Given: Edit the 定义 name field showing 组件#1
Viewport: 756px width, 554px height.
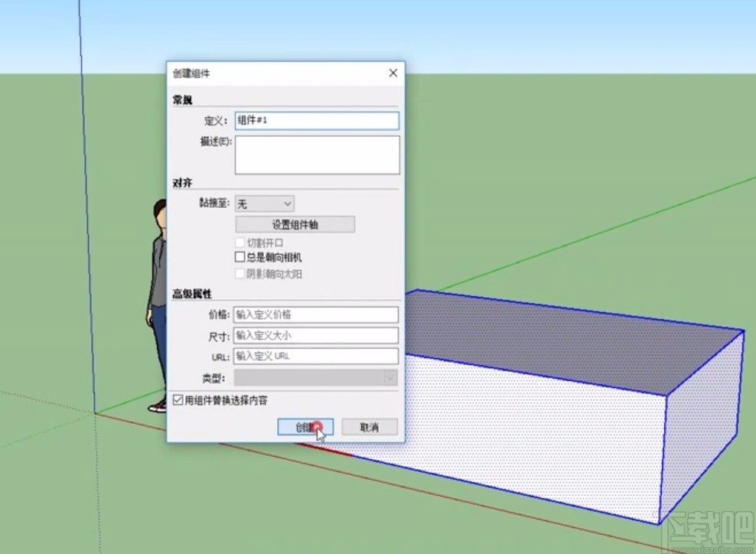Looking at the screenshot, I should (x=317, y=120).
